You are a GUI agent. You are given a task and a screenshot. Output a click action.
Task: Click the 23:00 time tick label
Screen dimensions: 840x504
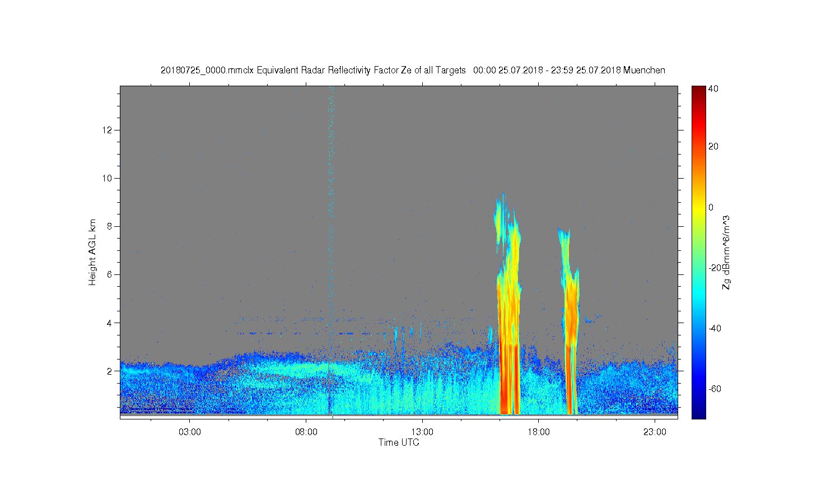(x=655, y=432)
